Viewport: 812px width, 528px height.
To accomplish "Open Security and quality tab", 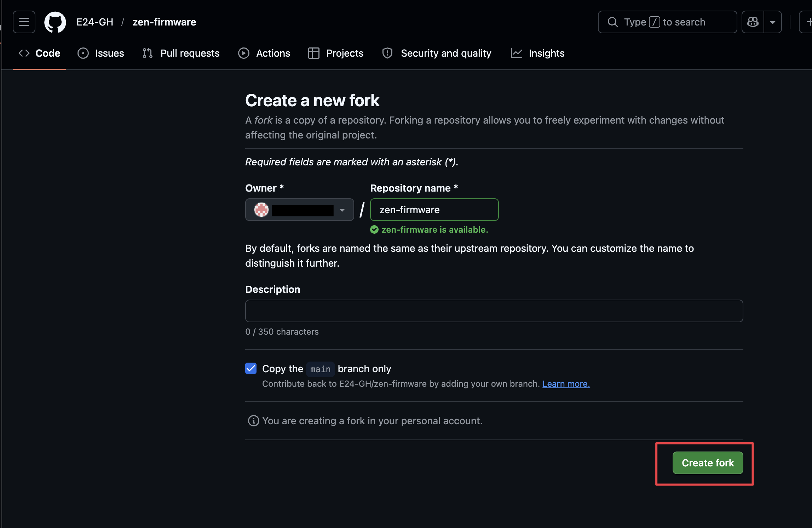I will pos(437,53).
